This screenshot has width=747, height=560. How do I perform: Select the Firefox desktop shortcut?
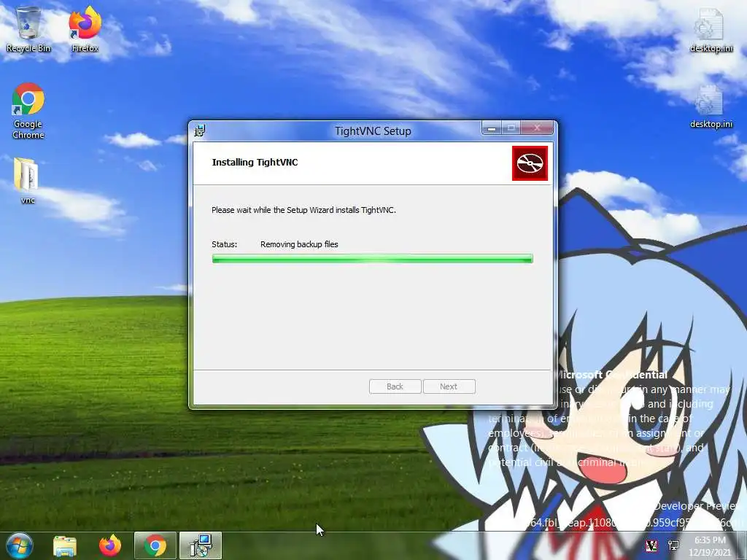pyautogui.click(x=85, y=29)
